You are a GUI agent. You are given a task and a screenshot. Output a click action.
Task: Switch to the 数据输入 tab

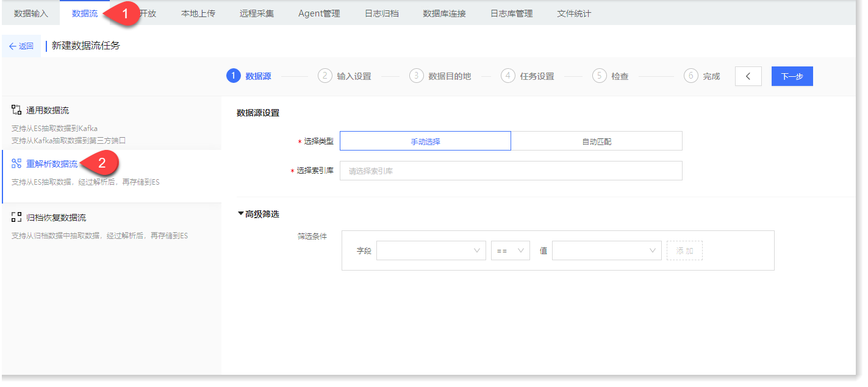31,13
